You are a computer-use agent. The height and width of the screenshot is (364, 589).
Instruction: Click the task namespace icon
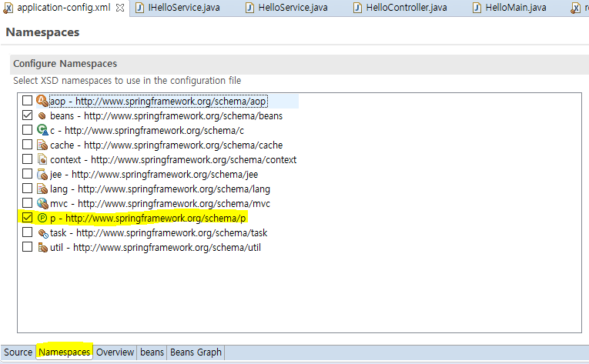coord(43,234)
